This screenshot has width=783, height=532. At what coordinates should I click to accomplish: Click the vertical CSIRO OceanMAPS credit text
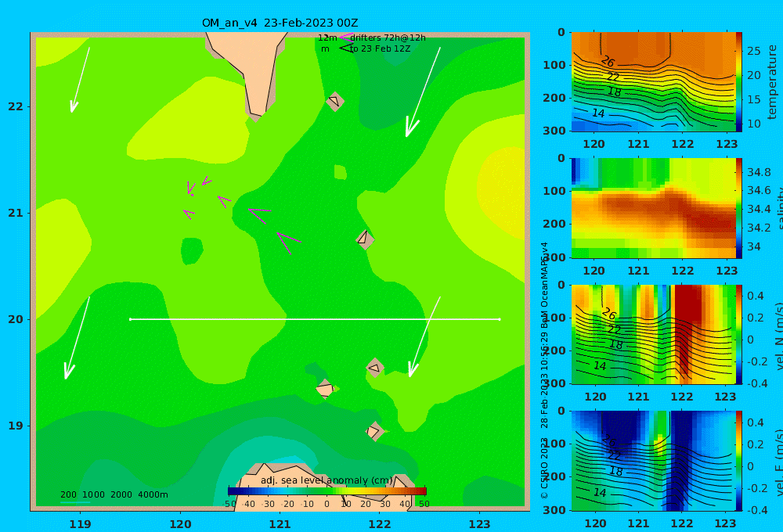[x=544, y=370]
